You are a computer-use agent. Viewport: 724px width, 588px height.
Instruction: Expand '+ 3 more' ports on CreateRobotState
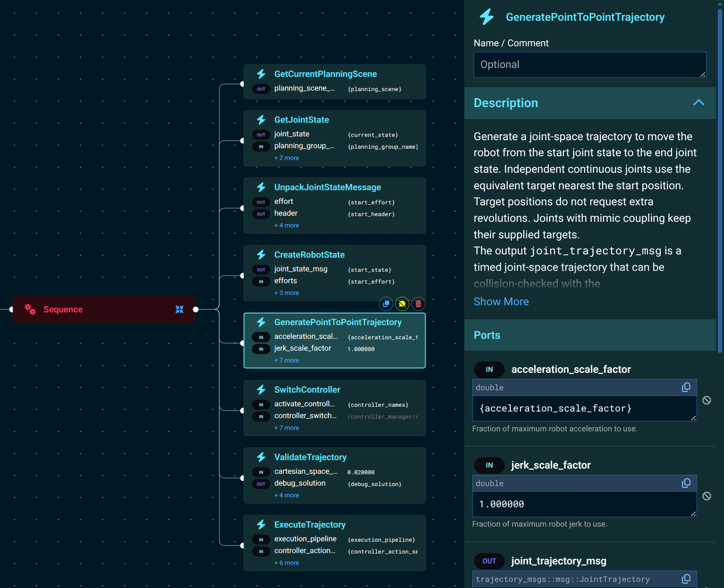[x=287, y=293]
